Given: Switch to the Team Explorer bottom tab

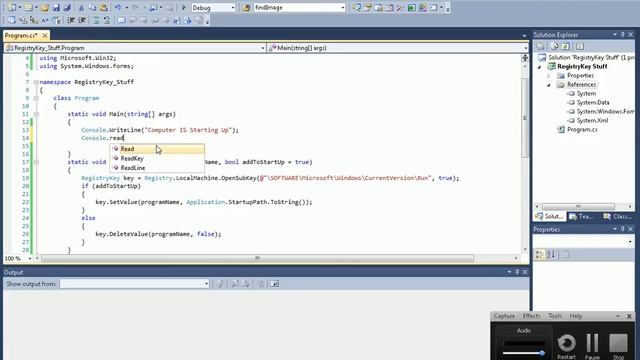Looking at the screenshot, I should [581, 216].
